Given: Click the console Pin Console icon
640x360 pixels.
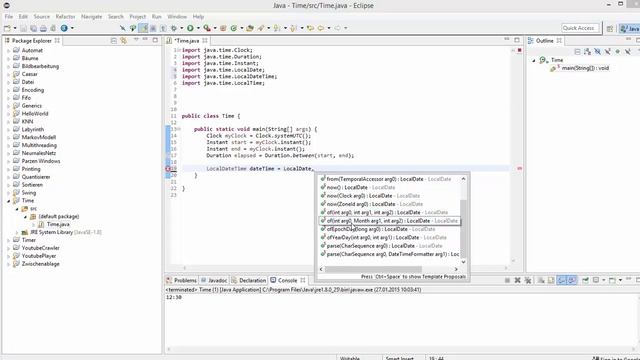Looking at the screenshot, I should click(x=585, y=280).
